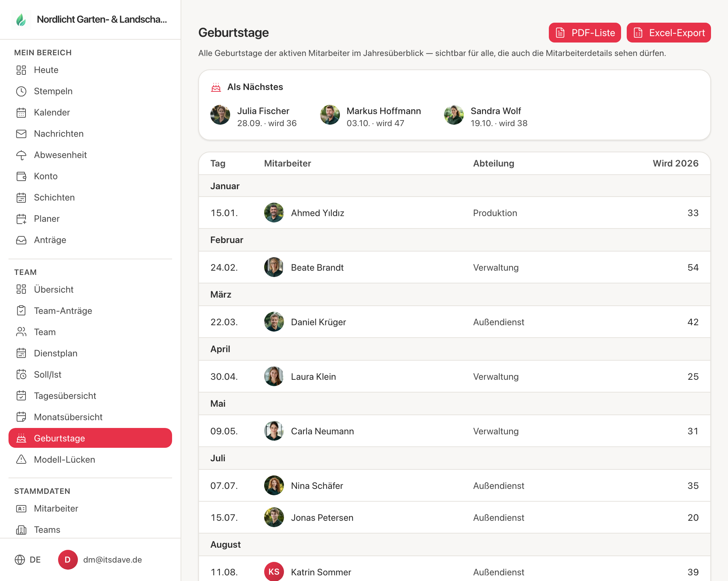Click the Planer calendar-plus icon
Screen dimensions: 728x581
[x=21, y=219]
